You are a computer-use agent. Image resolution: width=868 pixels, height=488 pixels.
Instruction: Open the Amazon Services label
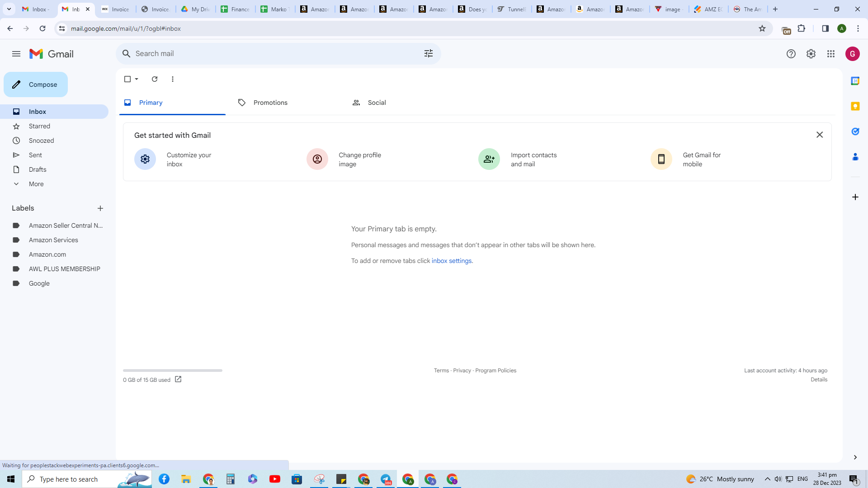pos(54,240)
